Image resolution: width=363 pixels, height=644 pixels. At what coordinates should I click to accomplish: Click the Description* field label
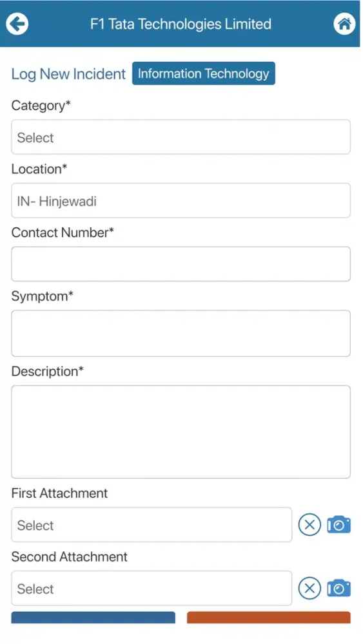(x=47, y=372)
